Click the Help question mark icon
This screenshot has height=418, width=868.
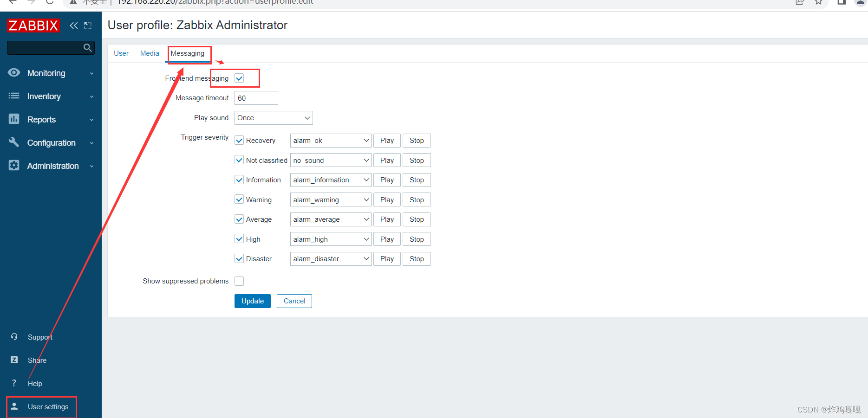coord(14,383)
